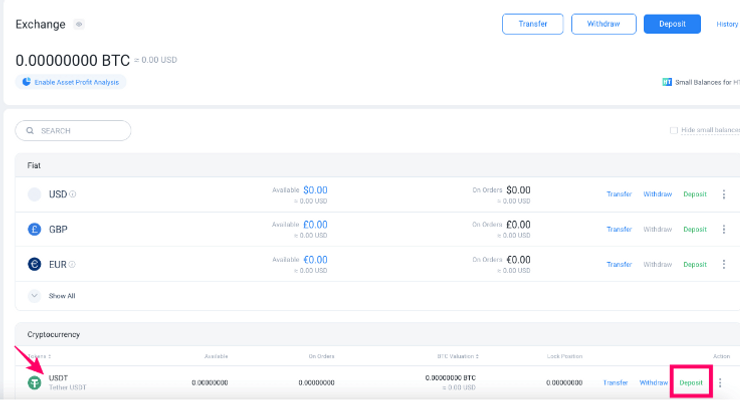Click Withdraw in the USD row

coord(657,194)
